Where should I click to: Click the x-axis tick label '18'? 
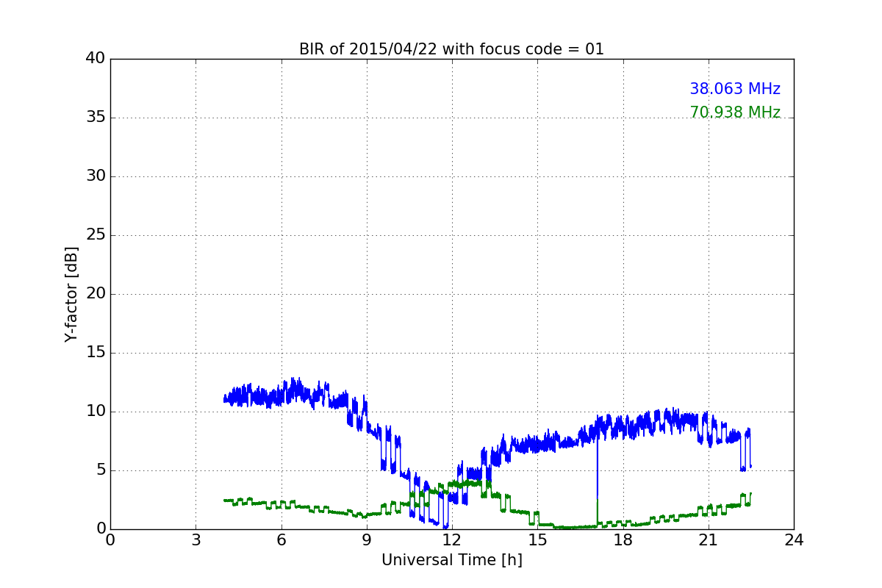623,540
